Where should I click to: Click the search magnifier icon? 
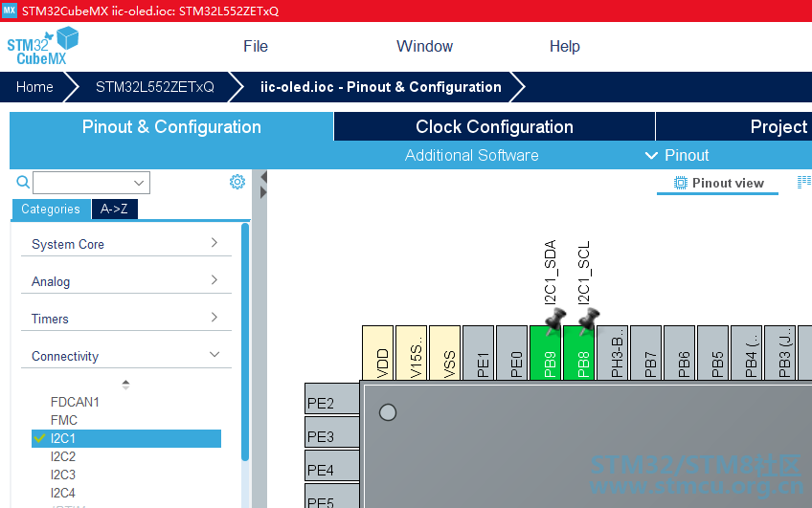coord(23,182)
